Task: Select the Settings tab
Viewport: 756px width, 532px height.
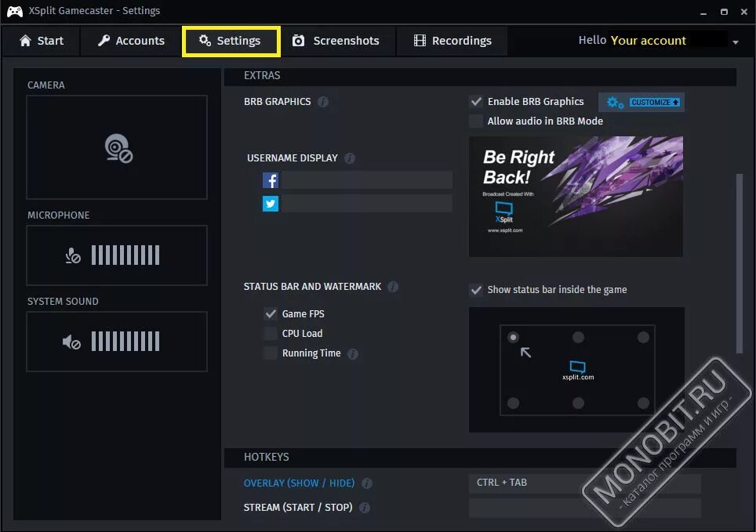Action: coord(231,41)
